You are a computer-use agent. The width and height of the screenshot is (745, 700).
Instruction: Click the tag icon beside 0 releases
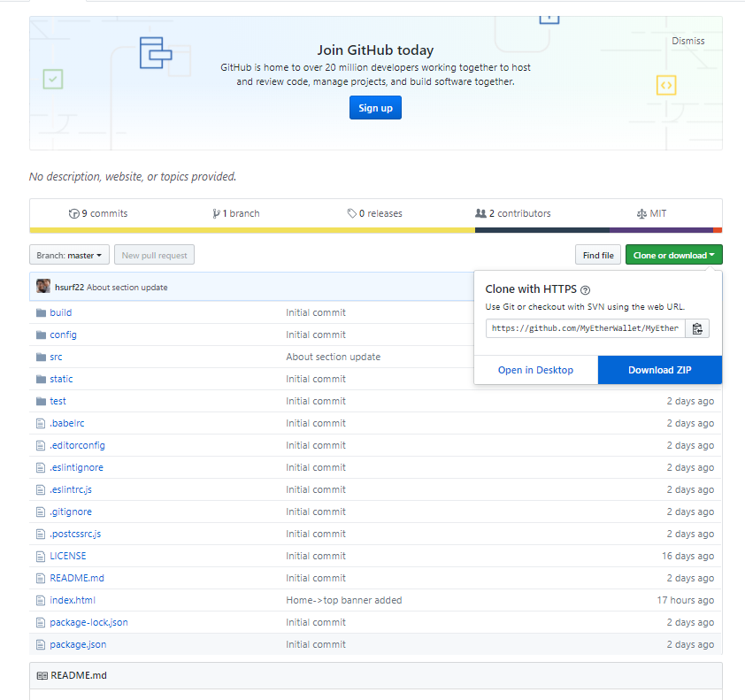351,214
